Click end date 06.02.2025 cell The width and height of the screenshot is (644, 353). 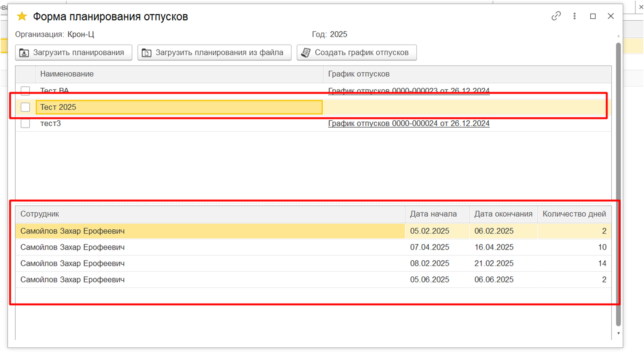(x=503, y=231)
